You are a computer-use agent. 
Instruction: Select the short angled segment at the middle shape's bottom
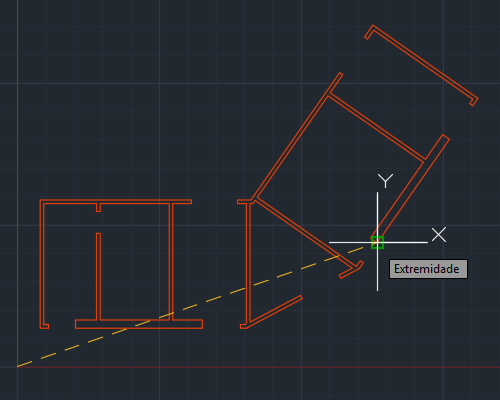275,309
